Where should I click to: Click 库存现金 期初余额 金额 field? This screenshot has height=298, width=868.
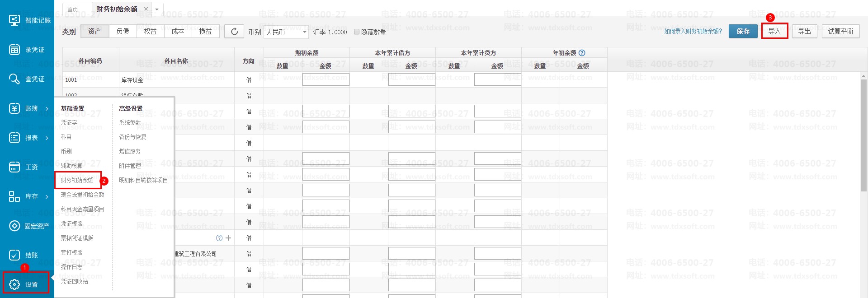pyautogui.click(x=325, y=79)
